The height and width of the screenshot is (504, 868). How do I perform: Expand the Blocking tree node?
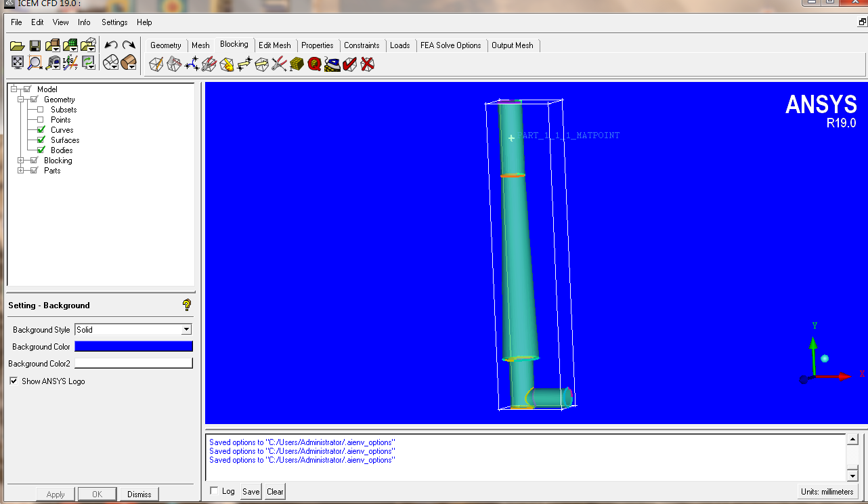[x=21, y=161]
